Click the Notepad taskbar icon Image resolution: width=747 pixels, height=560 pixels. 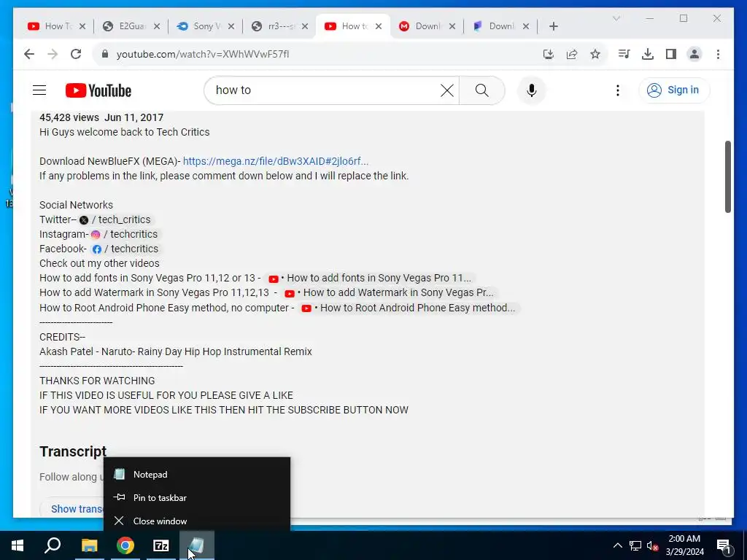tap(197, 545)
